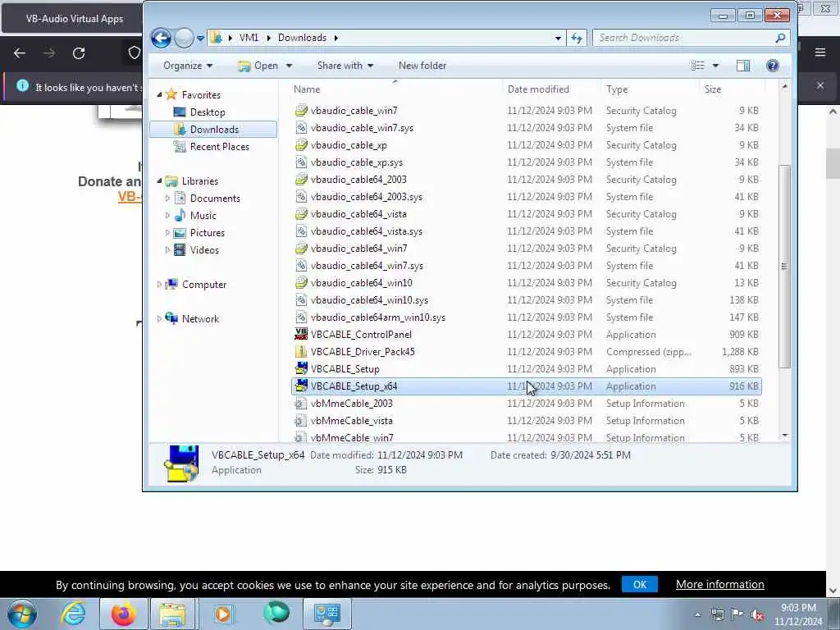
Task: Dismiss the Firefox notification bar with X
Action: pos(819,85)
